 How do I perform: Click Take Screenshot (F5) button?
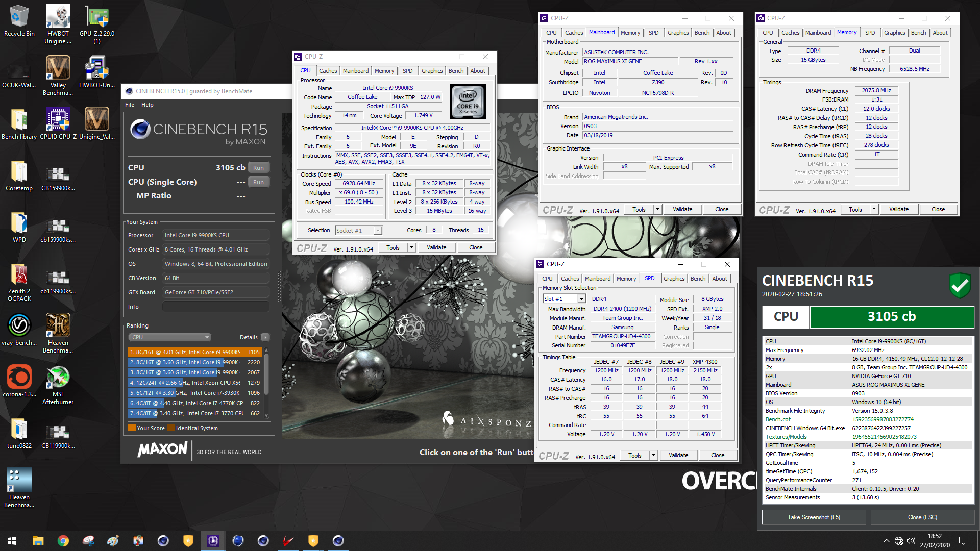(814, 517)
